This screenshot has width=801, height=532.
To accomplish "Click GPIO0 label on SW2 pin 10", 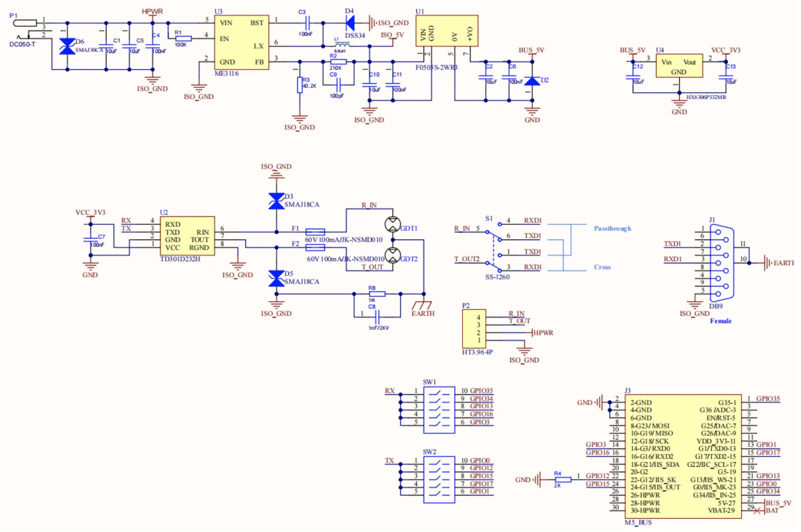I will point(479,460).
